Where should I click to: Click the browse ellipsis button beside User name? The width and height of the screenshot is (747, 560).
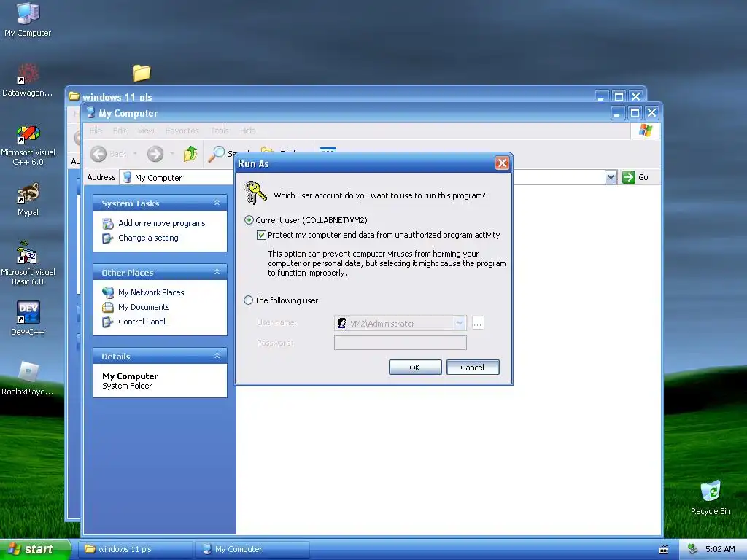click(x=478, y=323)
